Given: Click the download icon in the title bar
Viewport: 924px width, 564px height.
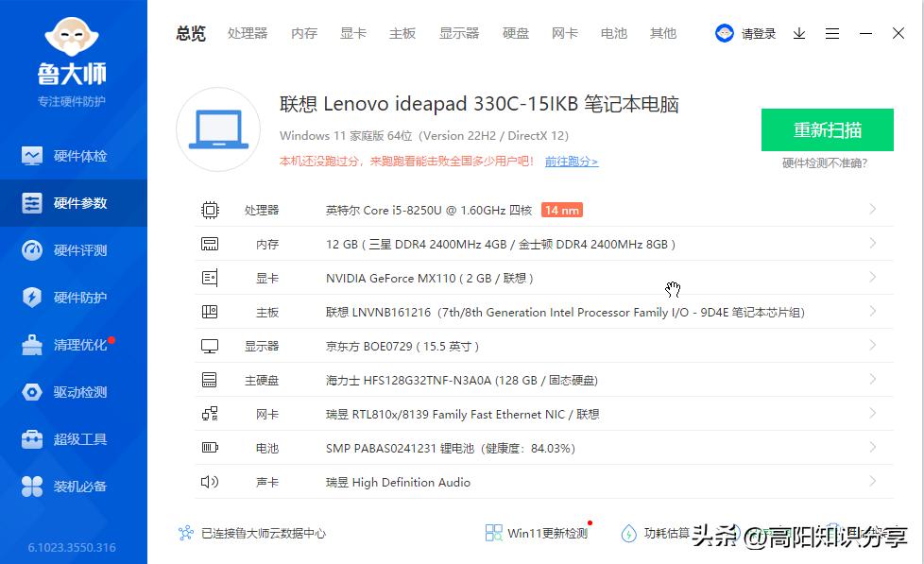Looking at the screenshot, I should pos(798,33).
